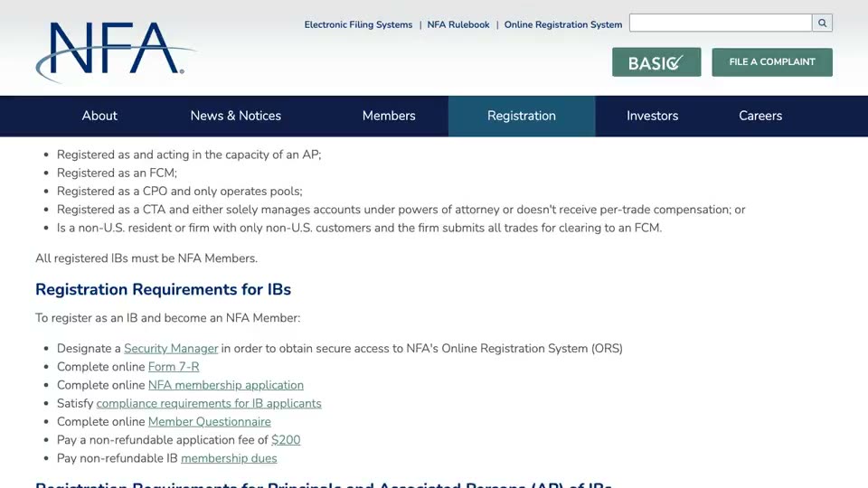
Task: Click the NFA logo
Action: (115, 52)
